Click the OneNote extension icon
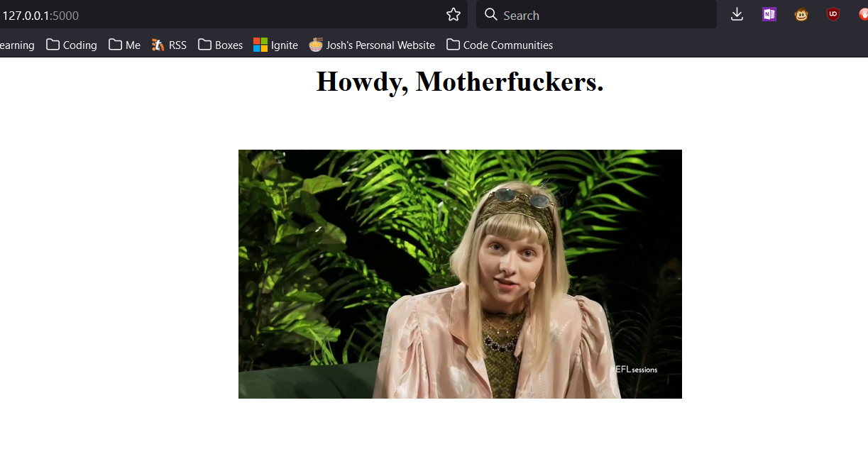 [769, 14]
